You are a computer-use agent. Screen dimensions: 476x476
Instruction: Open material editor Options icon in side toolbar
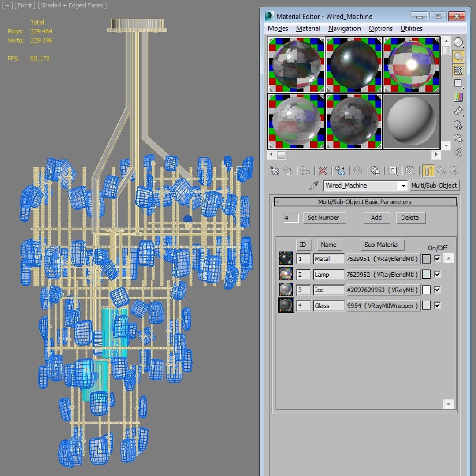(458, 125)
